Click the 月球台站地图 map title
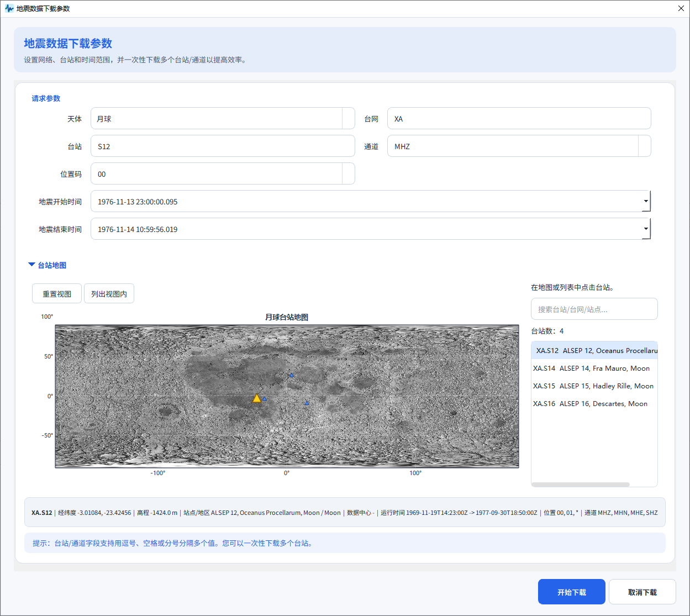 287,317
